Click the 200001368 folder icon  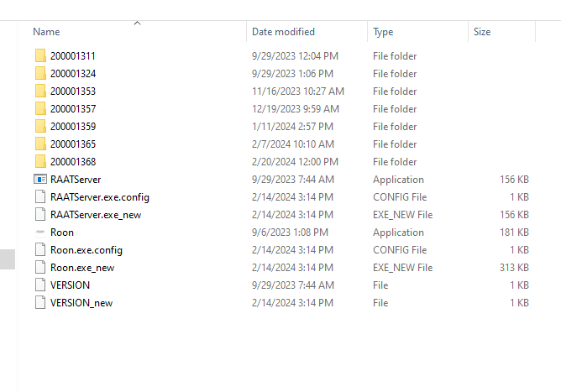click(40, 162)
